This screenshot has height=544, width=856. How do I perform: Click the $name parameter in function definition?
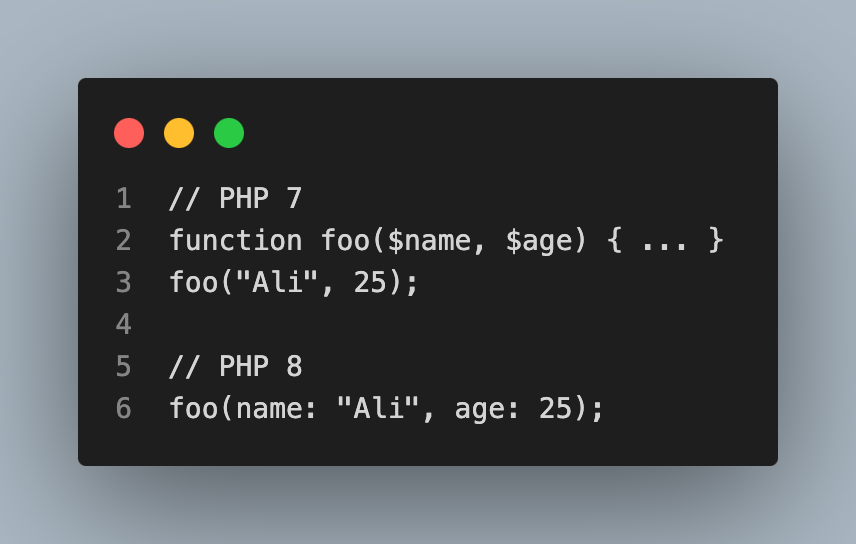[405, 241]
